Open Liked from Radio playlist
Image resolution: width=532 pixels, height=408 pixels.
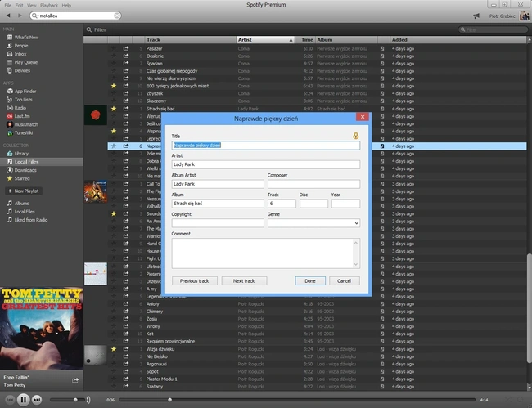click(27, 220)
